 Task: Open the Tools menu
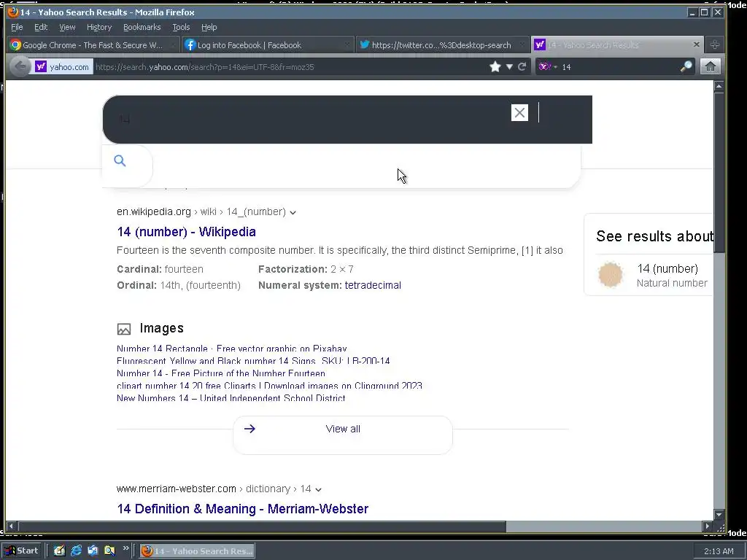point(181,27)
